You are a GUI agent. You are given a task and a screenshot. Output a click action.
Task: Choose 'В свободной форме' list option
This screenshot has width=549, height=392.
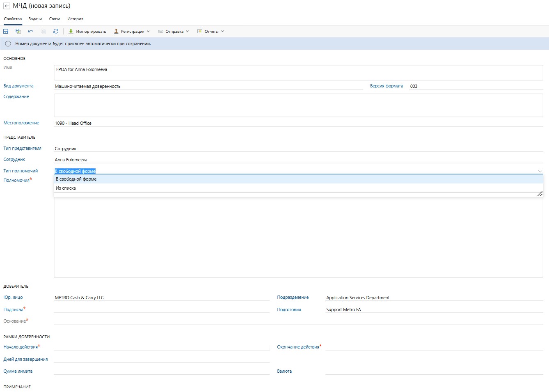[x=76, y=179]
